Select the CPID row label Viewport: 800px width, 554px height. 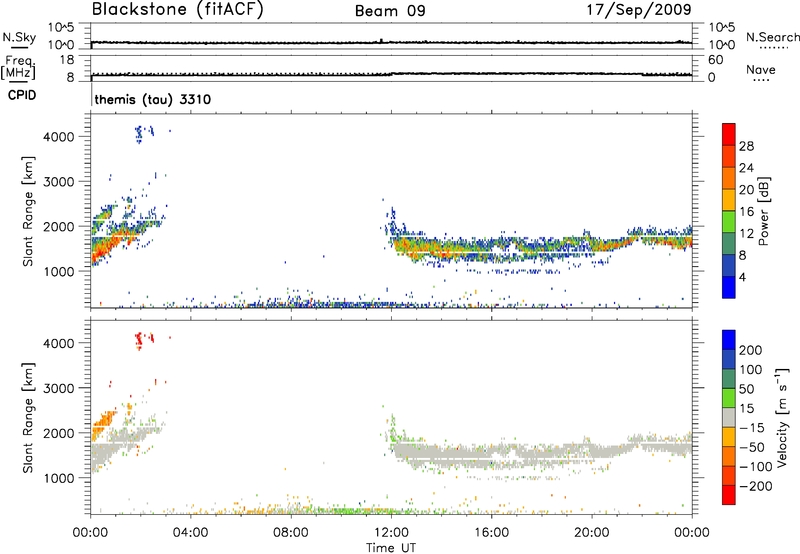(22, 95)
